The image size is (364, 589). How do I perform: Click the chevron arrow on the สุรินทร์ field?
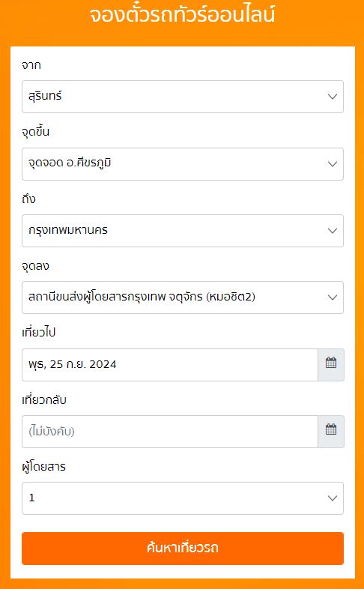point(333,97)
